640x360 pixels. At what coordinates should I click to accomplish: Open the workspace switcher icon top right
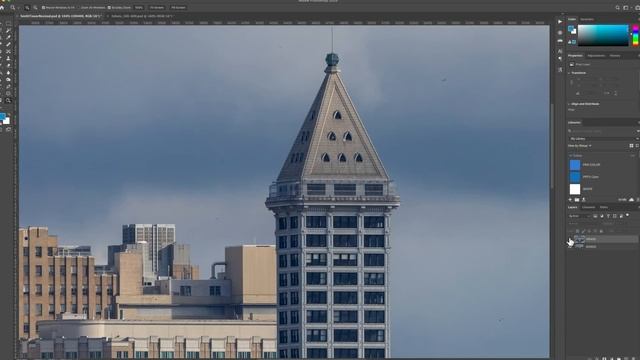pyautogui.click(x=626, y=7)
